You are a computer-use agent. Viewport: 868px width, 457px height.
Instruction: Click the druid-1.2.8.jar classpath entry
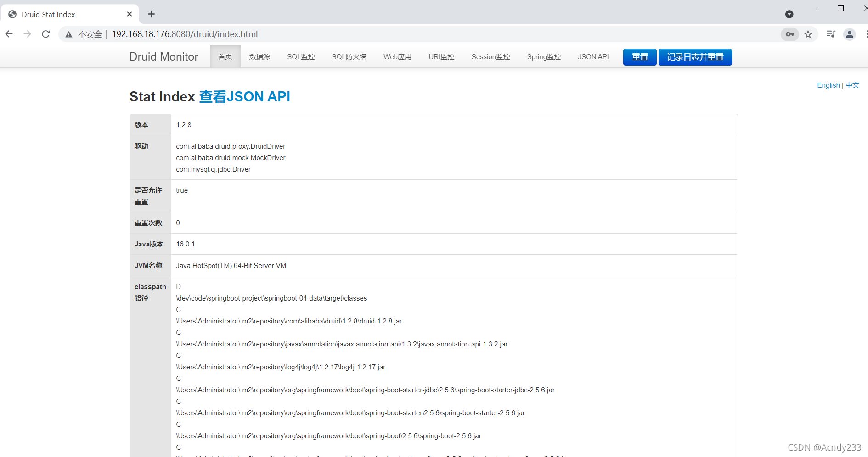click(x=289, y=321)
